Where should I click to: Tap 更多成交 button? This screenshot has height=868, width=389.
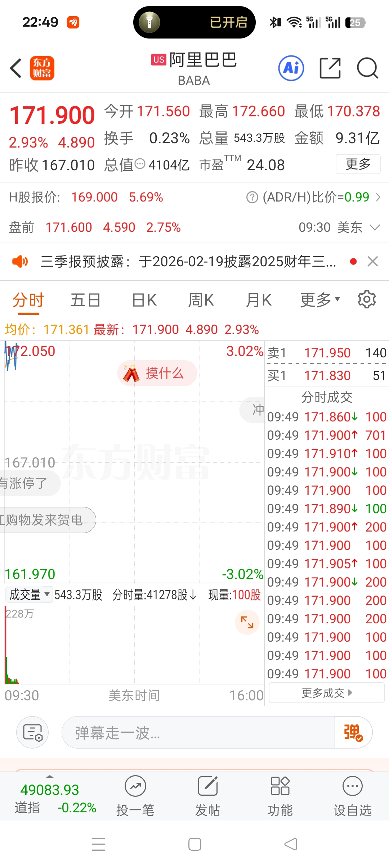coord(327,693)
